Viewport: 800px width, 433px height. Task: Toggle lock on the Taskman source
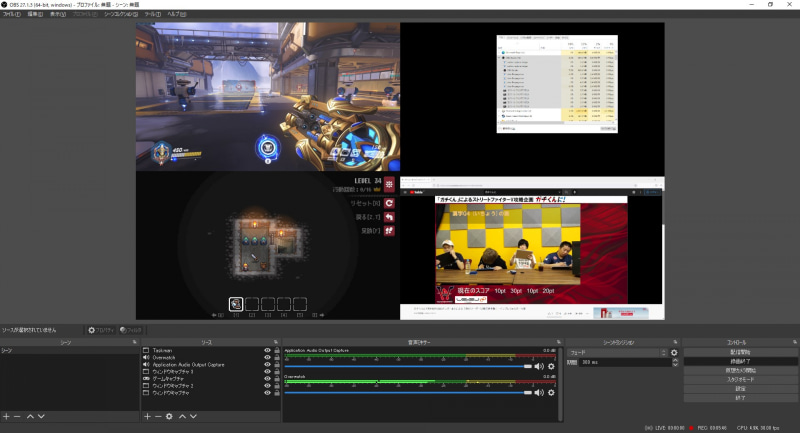(277, 350)
